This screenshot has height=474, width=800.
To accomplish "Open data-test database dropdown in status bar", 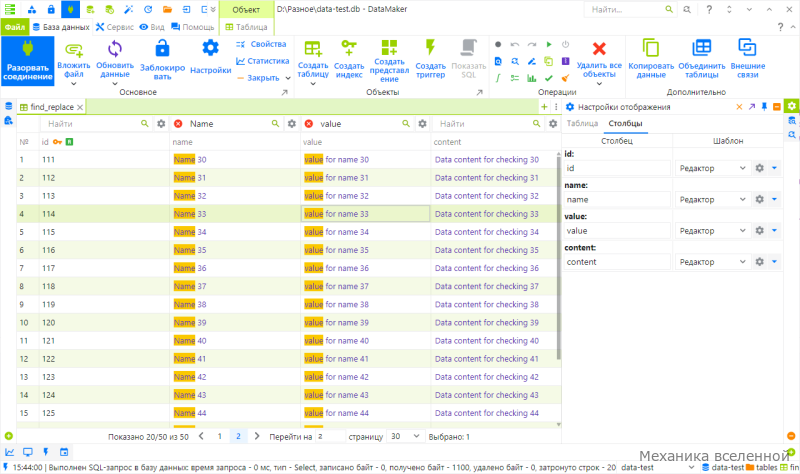I will (x=692, y=467).
